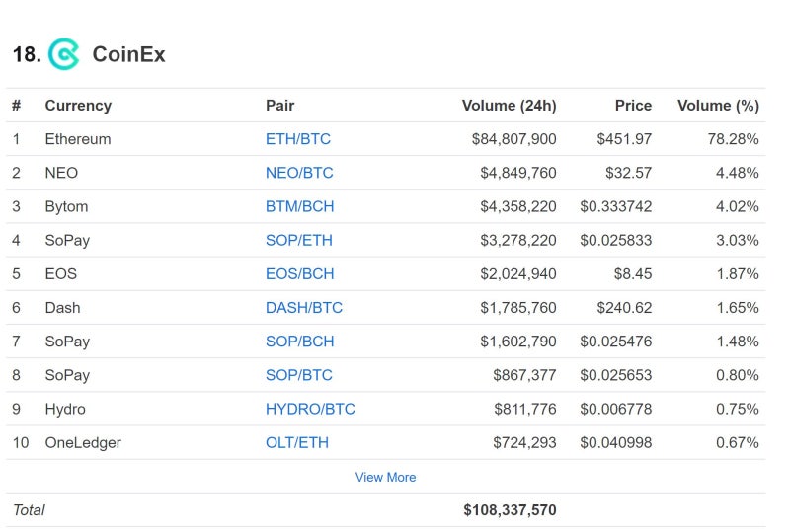Click the $2,024,940 volume value
Screen dimensions: 790x532
point(517,274)
